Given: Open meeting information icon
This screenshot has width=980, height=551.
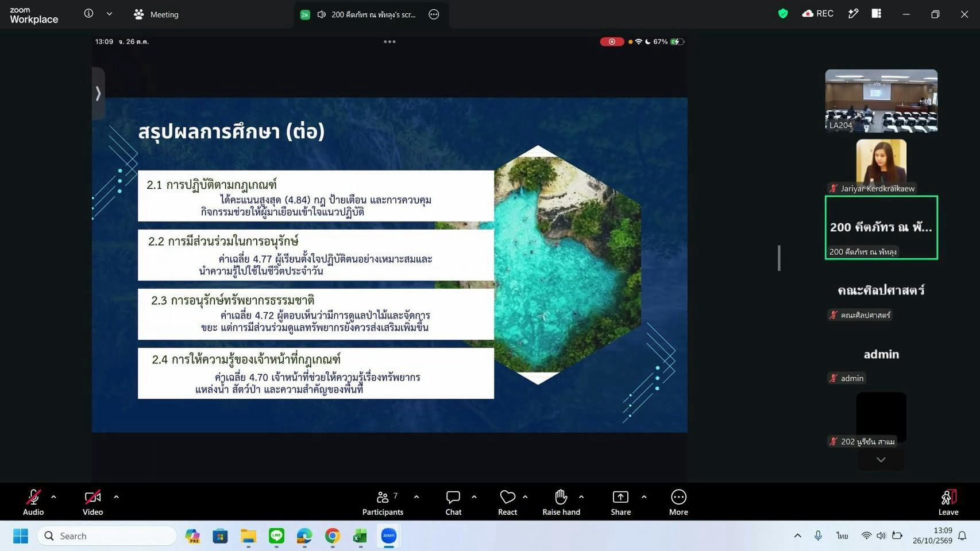Looking at the screenshot, I should pyautogui.click(x=88, y=14).
